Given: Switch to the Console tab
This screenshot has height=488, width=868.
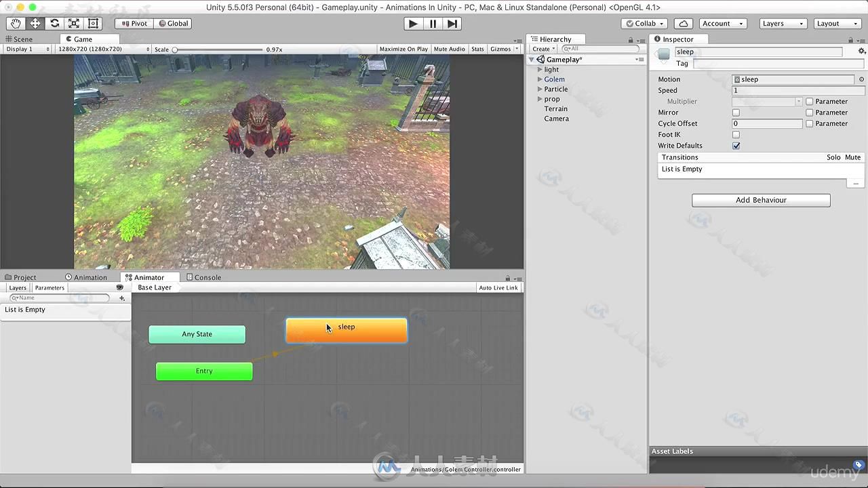Looking at the screenshot, I should coord(204,277).
